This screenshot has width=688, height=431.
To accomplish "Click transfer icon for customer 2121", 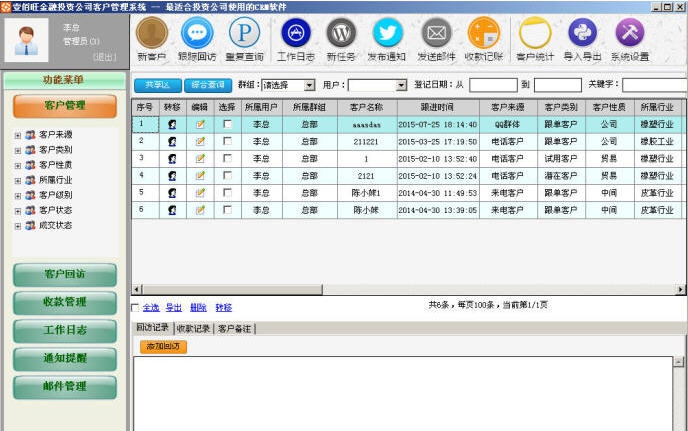I will point(172,176).
